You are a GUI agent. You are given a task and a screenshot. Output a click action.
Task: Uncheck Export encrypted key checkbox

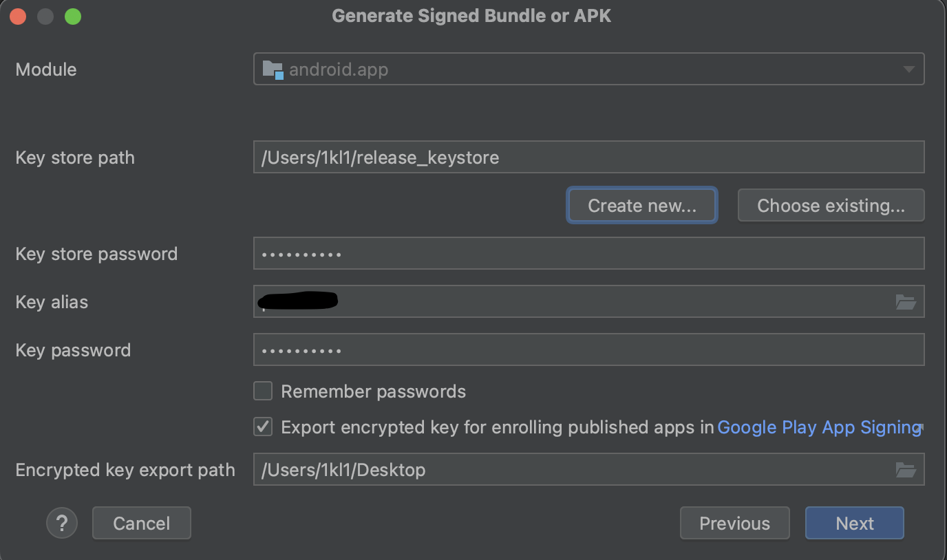pyautogui.click(x=263, y=427)
